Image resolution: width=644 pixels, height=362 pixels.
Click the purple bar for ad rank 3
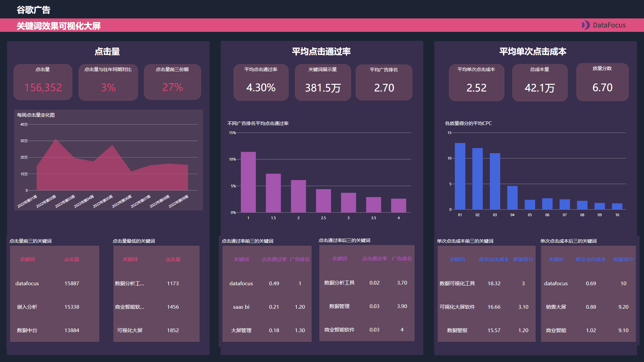tap(348, 202)
